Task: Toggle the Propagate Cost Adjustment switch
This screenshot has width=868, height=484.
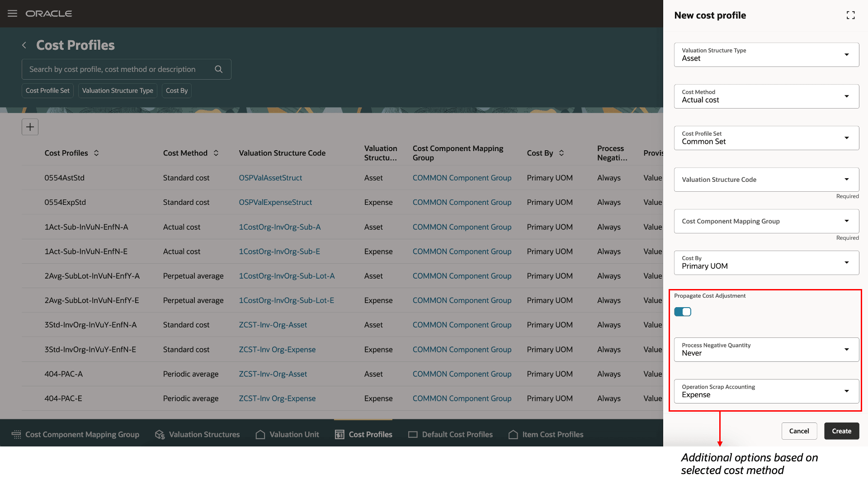Action: [x=683, y=312]
